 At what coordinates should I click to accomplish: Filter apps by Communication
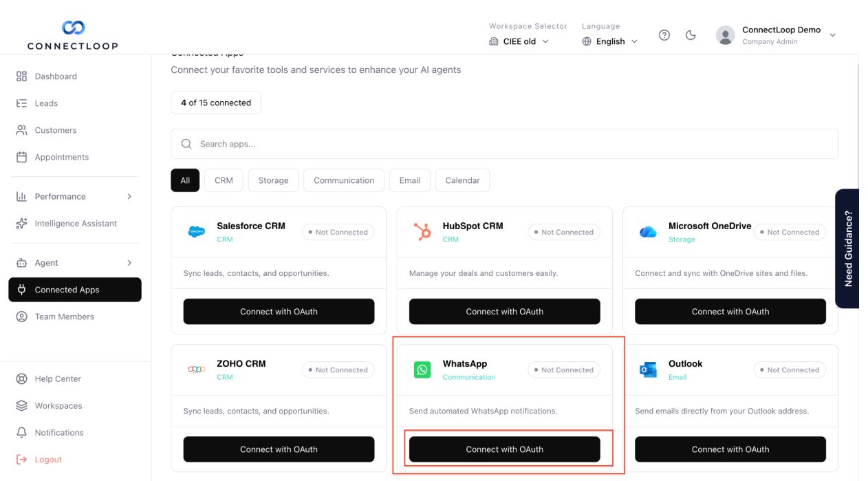344,180
